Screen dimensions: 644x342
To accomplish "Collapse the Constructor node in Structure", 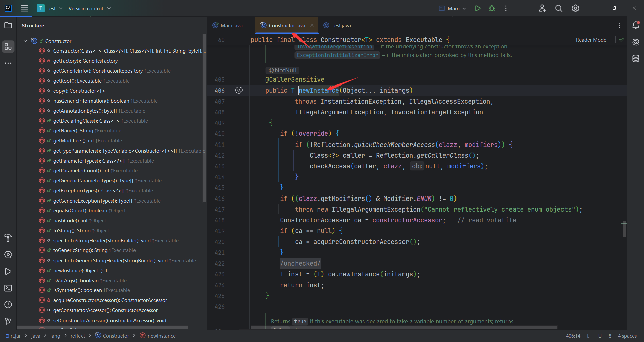I will [x=25, y=41].
